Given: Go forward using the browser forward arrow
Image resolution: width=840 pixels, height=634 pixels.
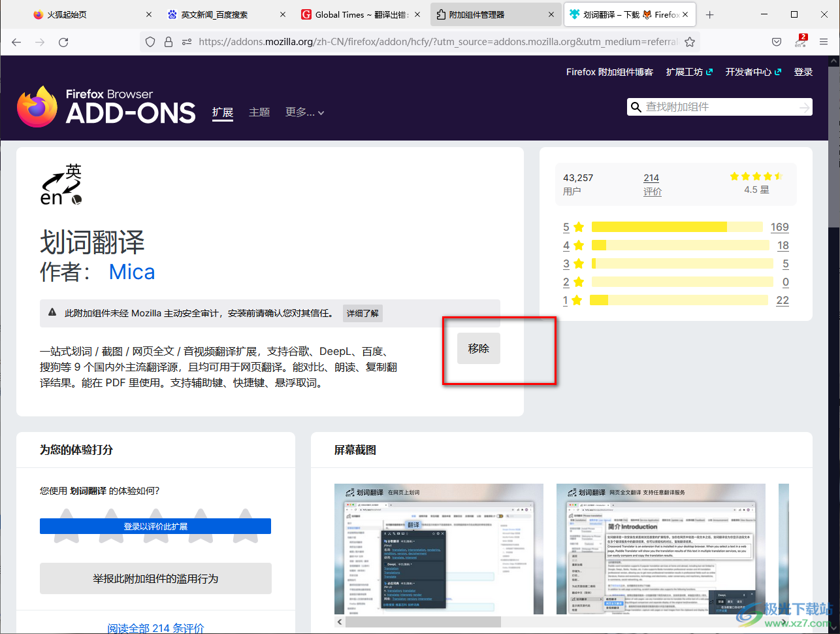Looking at the screenshot, I should [40, 42].
